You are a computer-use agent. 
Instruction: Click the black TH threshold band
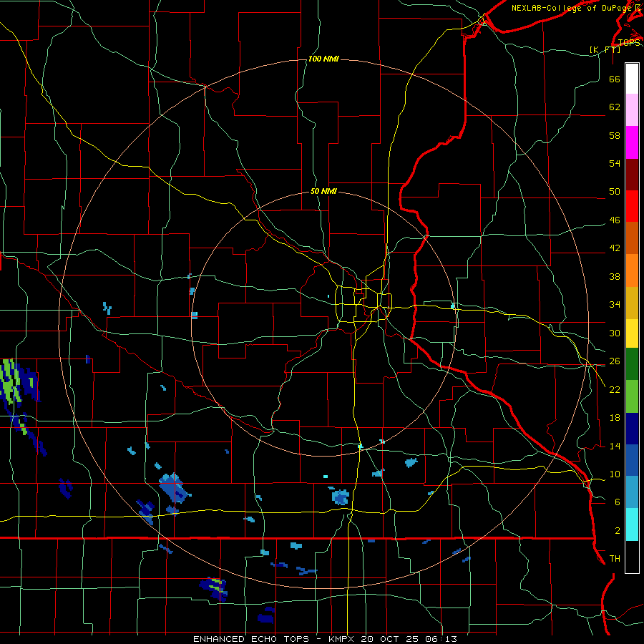pos(632,557)
